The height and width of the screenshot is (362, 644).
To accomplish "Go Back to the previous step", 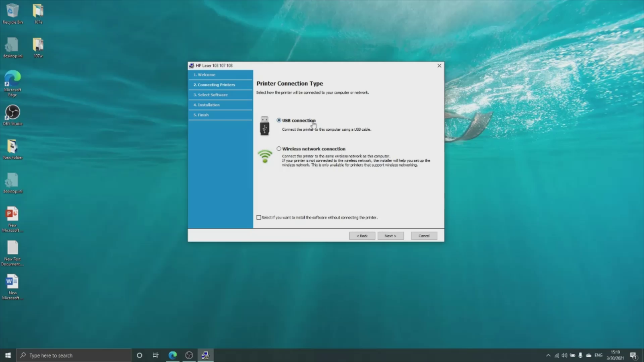I will [x=362, y=236].
